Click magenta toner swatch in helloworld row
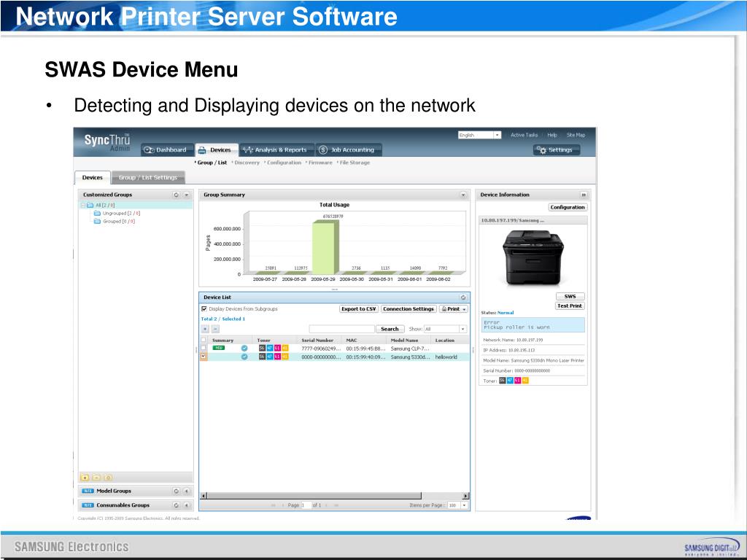 pos(277,357)
